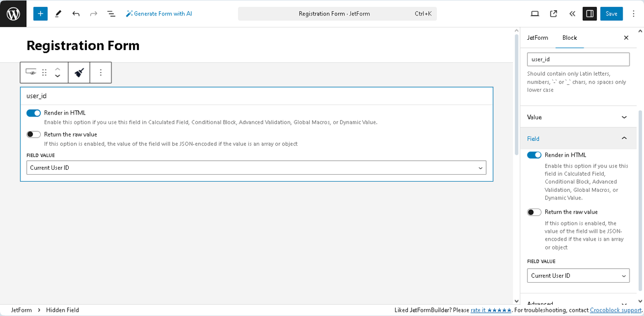Viewport: 644px width, 316px height.
Task: Switch to the JetForm tab
Action: point(538,38)
